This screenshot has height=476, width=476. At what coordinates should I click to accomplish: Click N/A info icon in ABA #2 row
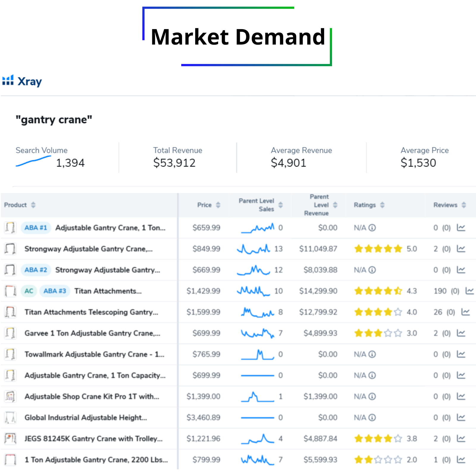pos(372,270)
